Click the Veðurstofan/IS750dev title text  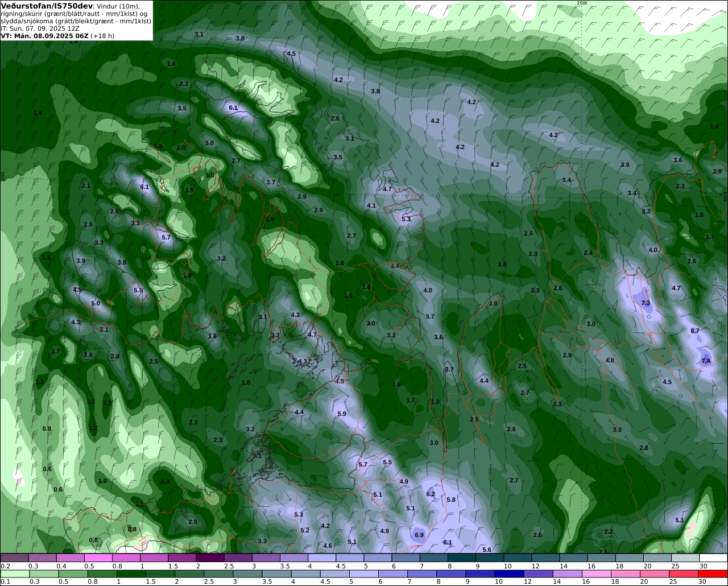pyautogui.click(x=47, y=6)
